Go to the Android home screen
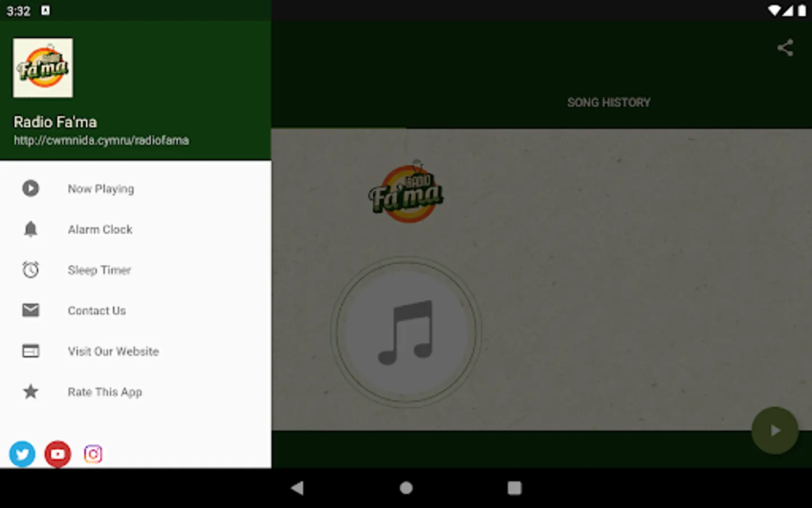Image resolution: width=812 pixels, height=508 pixels. tap(406, 488)
